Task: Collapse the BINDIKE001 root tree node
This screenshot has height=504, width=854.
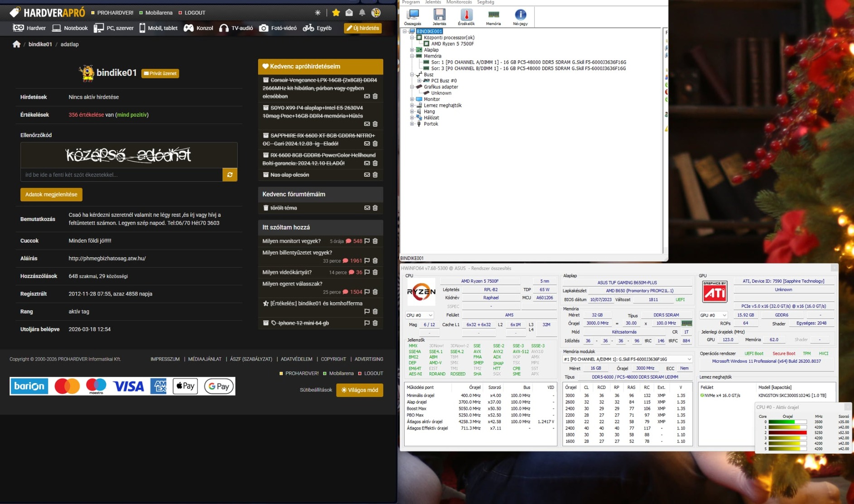Action: coord(405,31)
